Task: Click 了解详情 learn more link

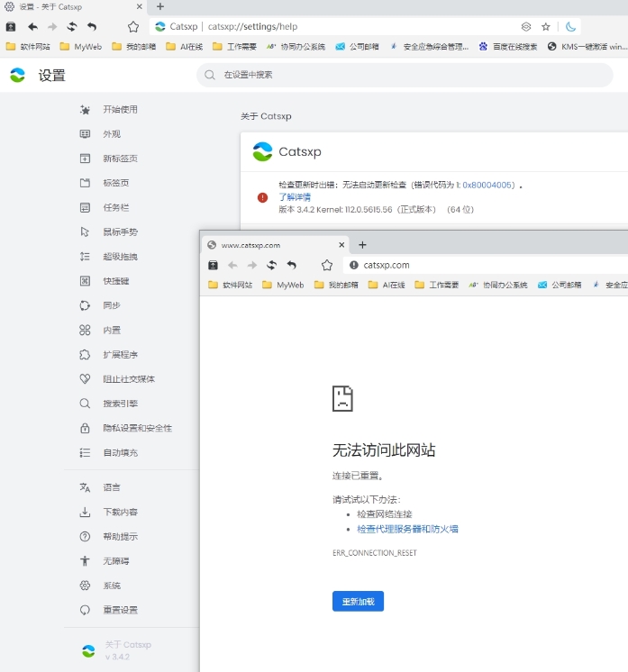Action: point(295,197)
